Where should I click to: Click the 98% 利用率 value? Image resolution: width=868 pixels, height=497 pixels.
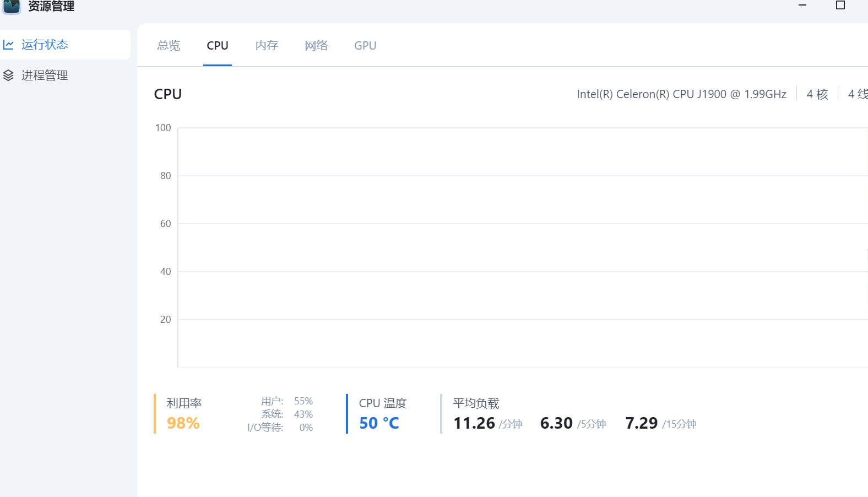click(183, 423)
